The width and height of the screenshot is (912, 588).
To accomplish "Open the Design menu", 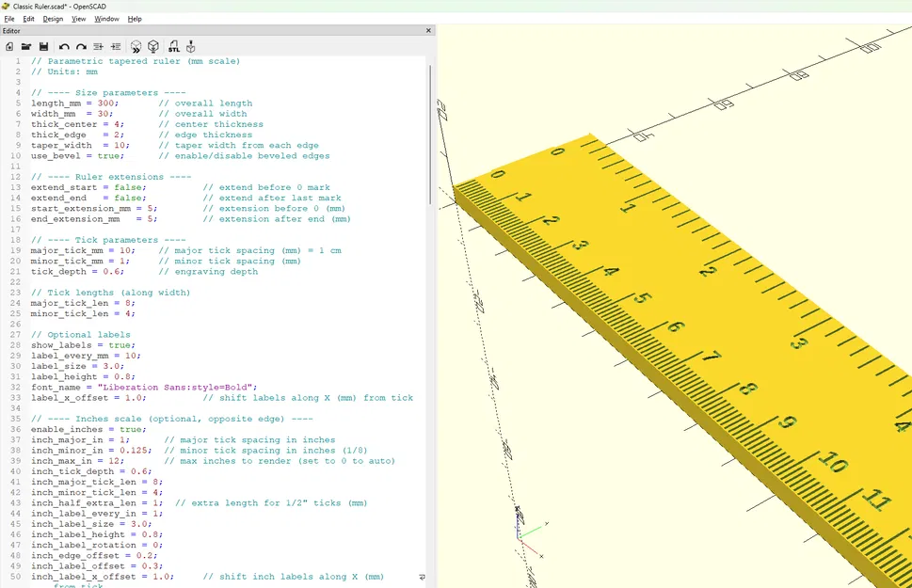I will (x=53, y=19).
